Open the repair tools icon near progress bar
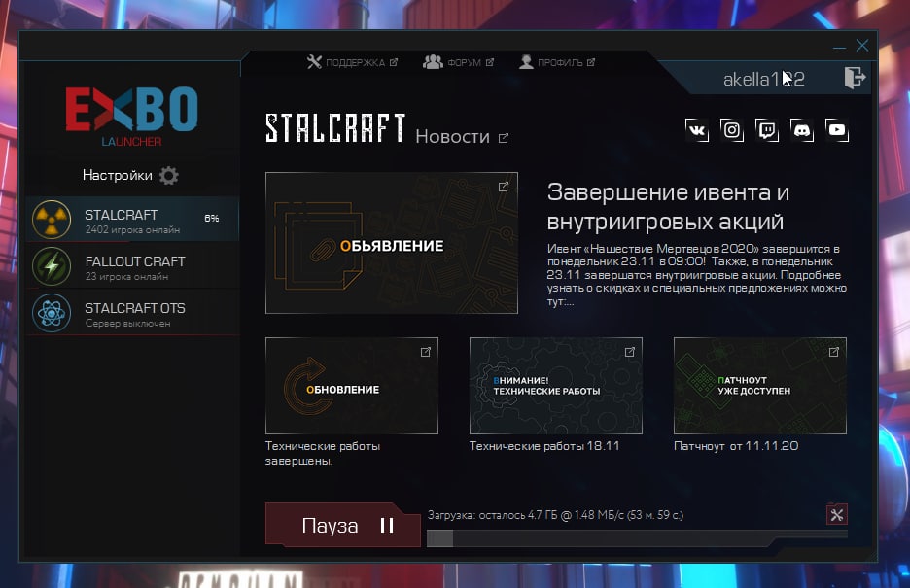Image resolution: width=910 pixels, height=588 pixels. 837,514
